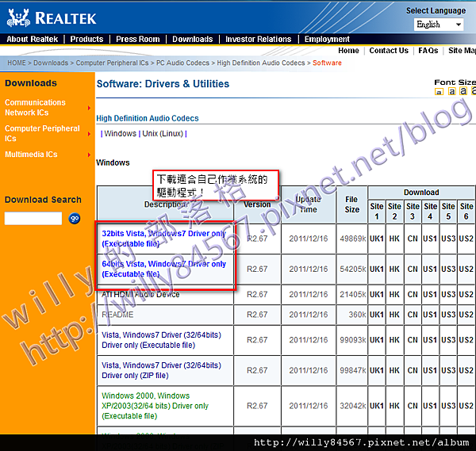The image size is (476, 451).
Task: Open the Investor Relations menu
Action: 259,39
